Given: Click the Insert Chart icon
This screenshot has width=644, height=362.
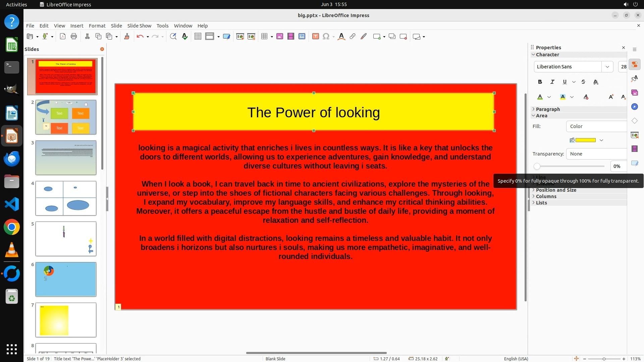Looking at the screenshot, I should 302,37.
